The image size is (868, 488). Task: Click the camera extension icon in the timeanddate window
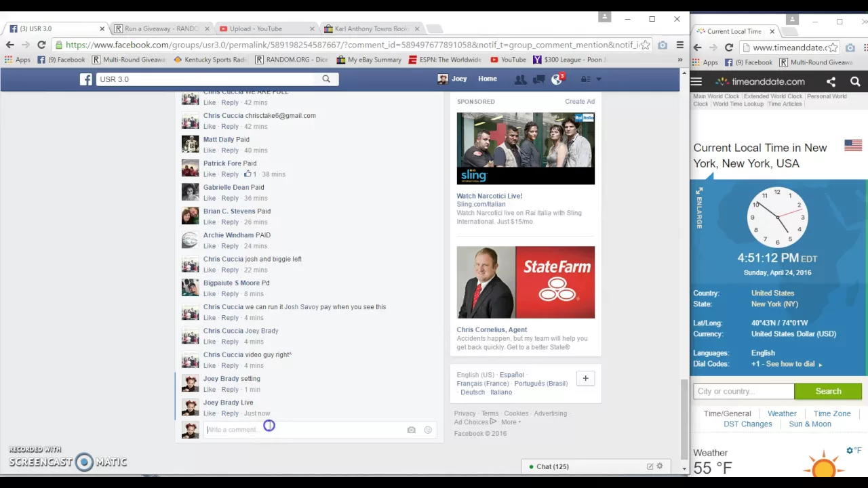850,47
